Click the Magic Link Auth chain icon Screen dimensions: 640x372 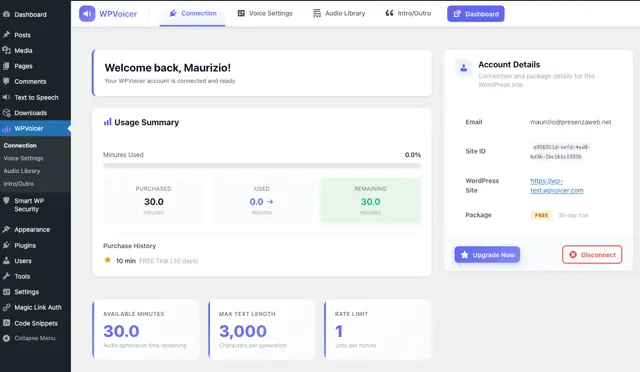coord(7,307)
